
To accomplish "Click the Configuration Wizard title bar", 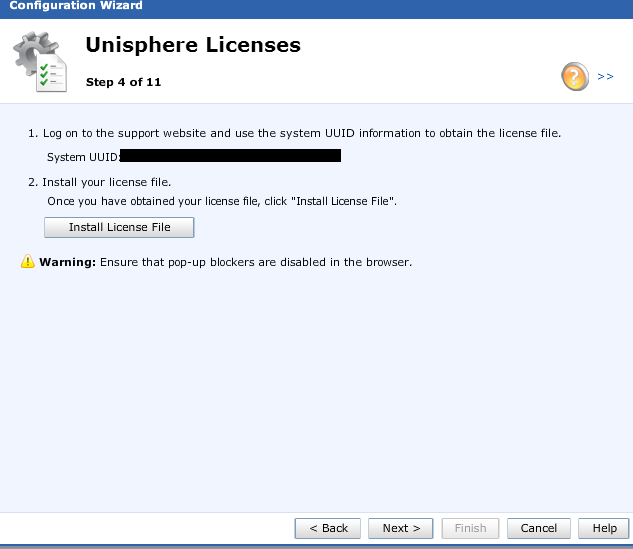I will pyautogui.click(x=76, y=6).
